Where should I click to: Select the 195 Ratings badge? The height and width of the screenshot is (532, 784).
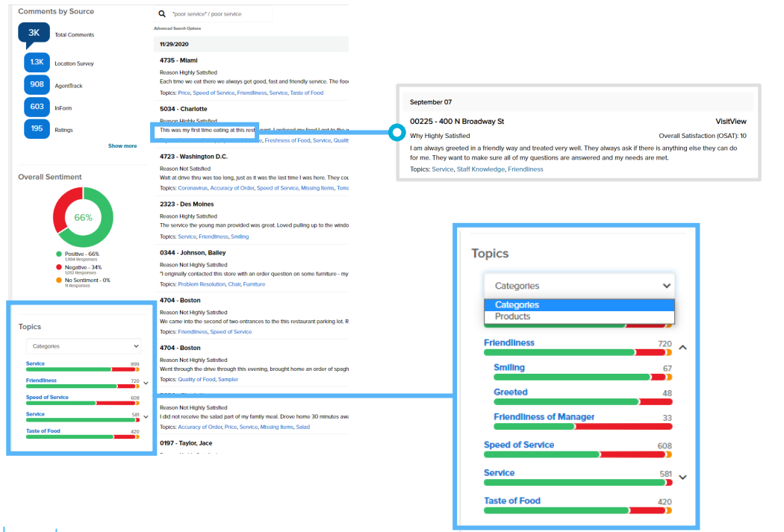[x=37, y=130]
